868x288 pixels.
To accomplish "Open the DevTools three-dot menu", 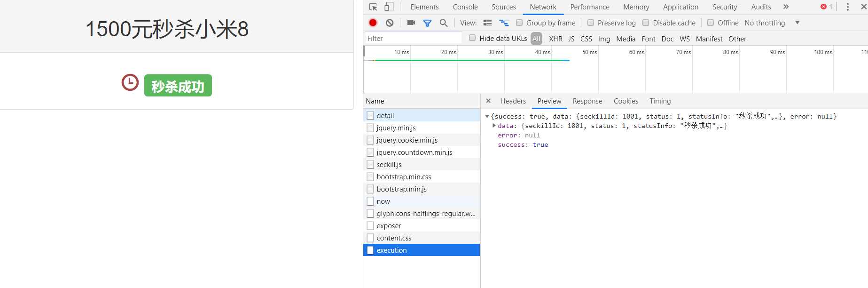I will (848, 7).
